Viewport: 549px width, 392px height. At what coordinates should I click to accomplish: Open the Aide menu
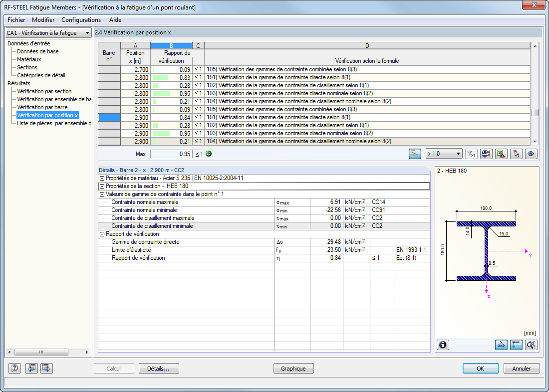115,20
